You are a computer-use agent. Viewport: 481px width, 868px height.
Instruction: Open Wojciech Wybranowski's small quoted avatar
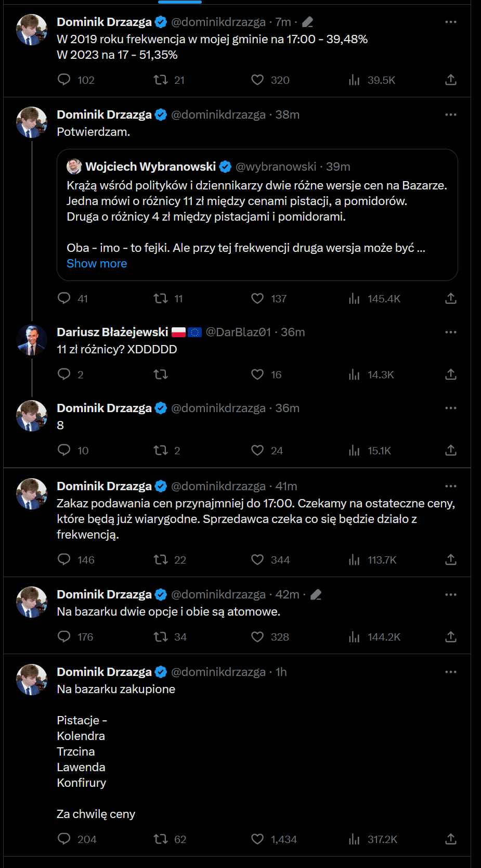pos(74,167)
